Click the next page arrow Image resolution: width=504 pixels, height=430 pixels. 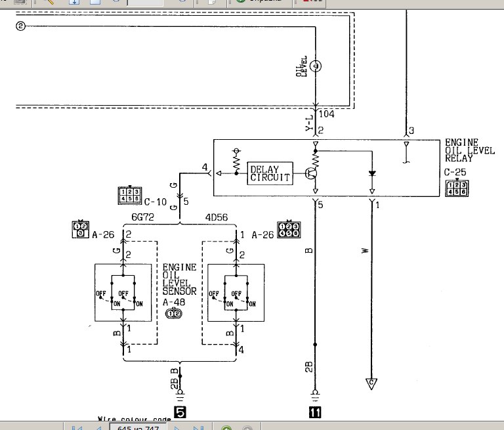(x=177, y=428)
